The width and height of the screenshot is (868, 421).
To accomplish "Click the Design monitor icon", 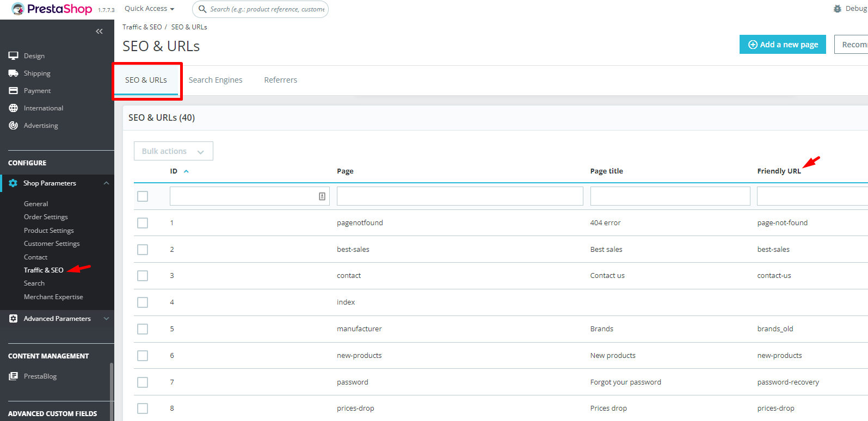I will 14,55.
